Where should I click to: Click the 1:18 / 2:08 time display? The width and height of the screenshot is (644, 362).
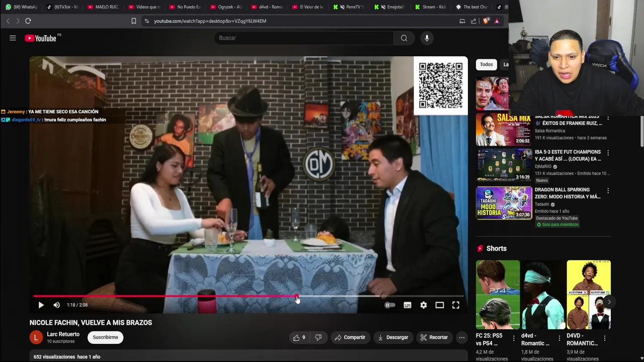pyautogui.click(x=77, y=305)
